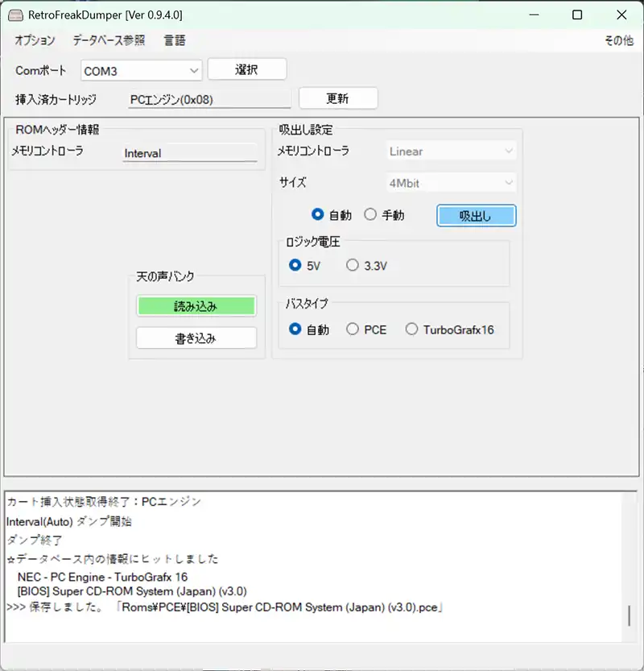Open the 言語 language menu
Viewport: 644px width, 671px height.
pos(175,40)
